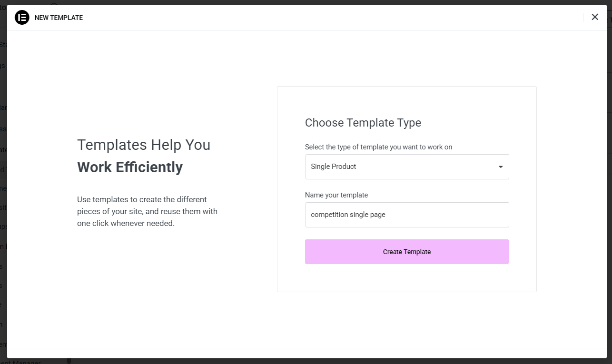Viewport: 612px width, 364px height.
Task: Open the template type selector
Action: coord(407,167)
